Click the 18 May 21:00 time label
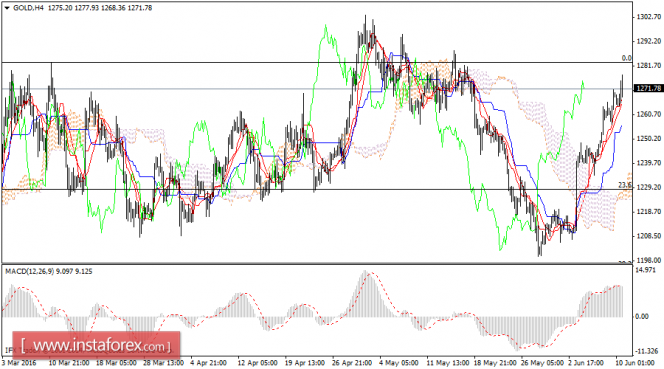 coord(495,363)
